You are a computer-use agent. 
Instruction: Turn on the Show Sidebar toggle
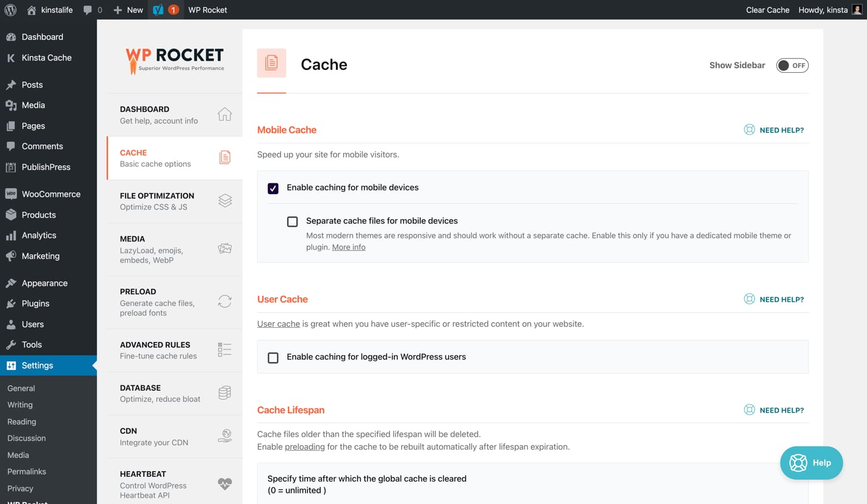click(x=792, y=65)
